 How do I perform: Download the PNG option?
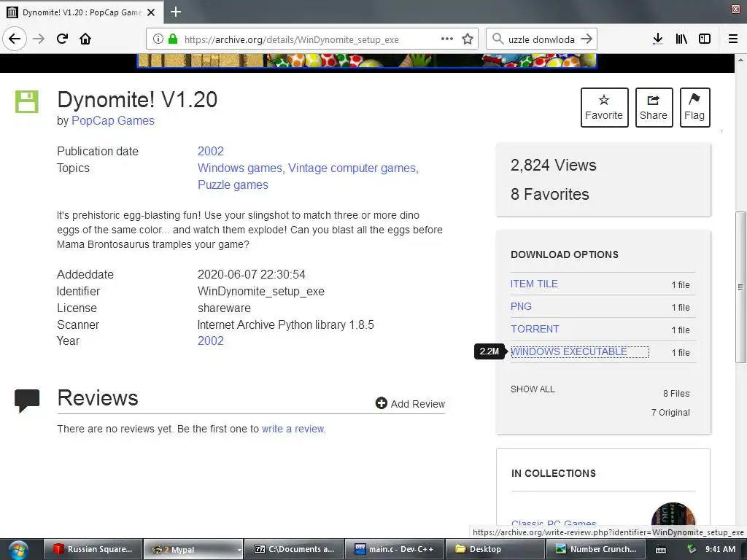521,306
